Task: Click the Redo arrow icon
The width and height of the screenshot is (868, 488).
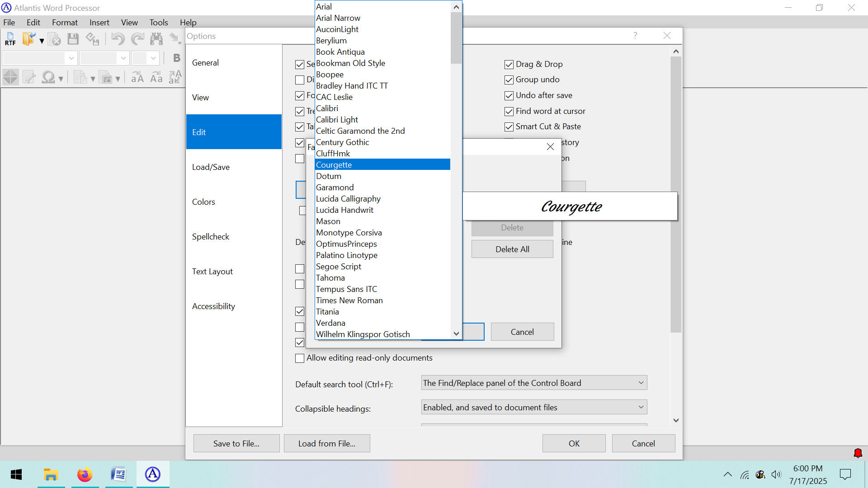Action: click(x=137, y=39)
